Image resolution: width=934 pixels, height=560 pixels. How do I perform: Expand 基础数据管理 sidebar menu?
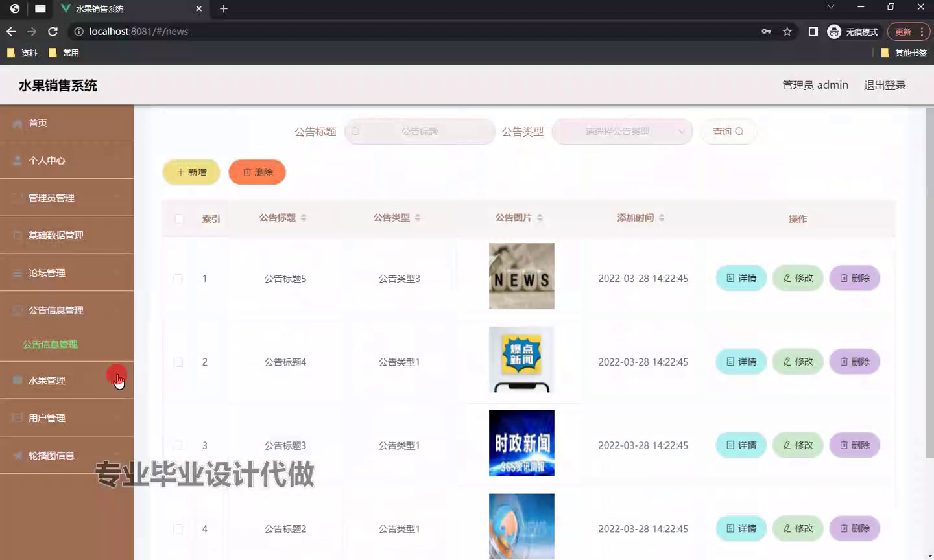tap(67, 235)
